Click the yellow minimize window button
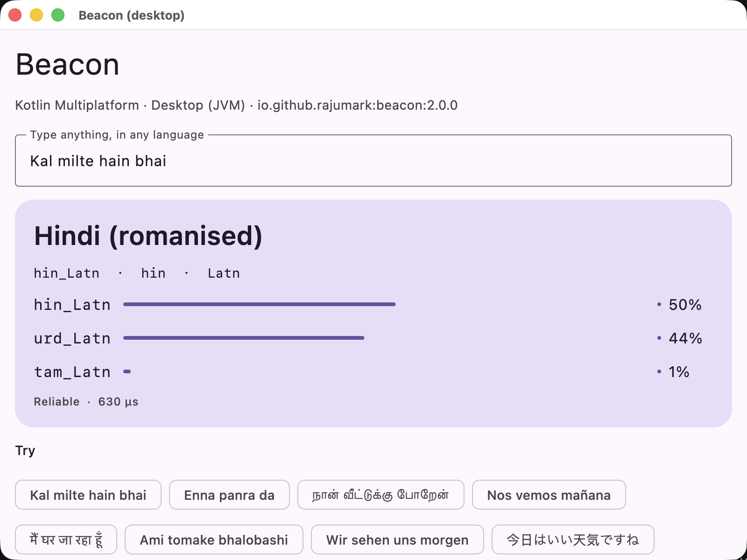Viewport: 747px width, 560px height. tap(36, 15)
